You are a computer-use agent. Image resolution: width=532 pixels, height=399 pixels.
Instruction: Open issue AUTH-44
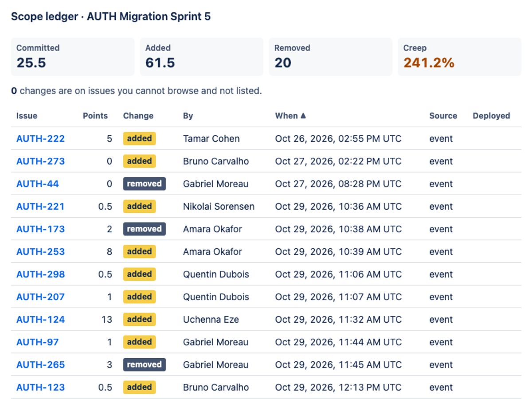pyautogui.click(x=38, y=184)
